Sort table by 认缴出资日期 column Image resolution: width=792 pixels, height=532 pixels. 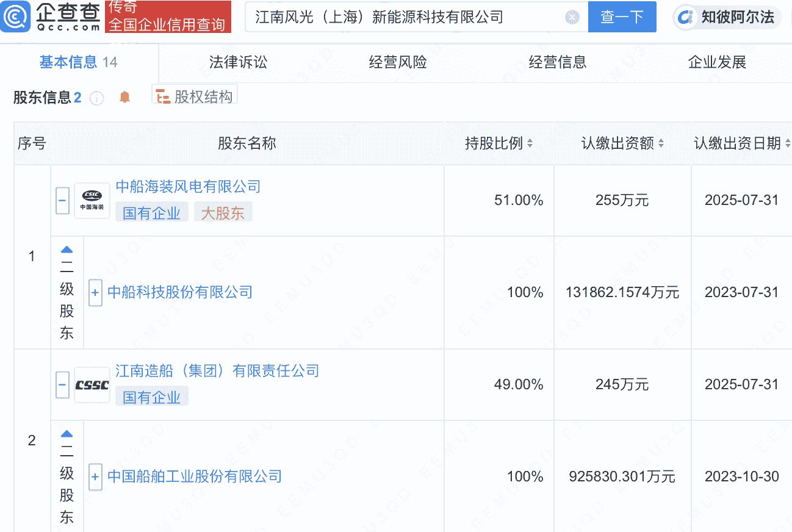(787, 144)
